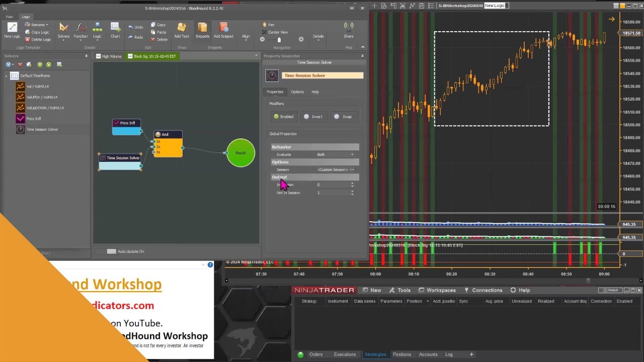Click the red X remove solver icon
Viewport: 644px width, 362px height.
click(20, 64)
